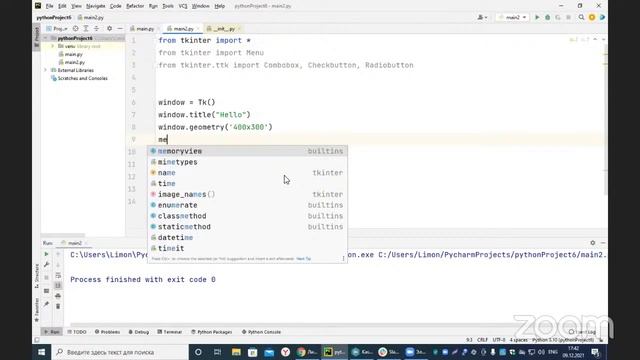The height and width of the screenshot is (360, 640).
Task: Open completion popup three-dots options
Action: click(x=343, y=258)
